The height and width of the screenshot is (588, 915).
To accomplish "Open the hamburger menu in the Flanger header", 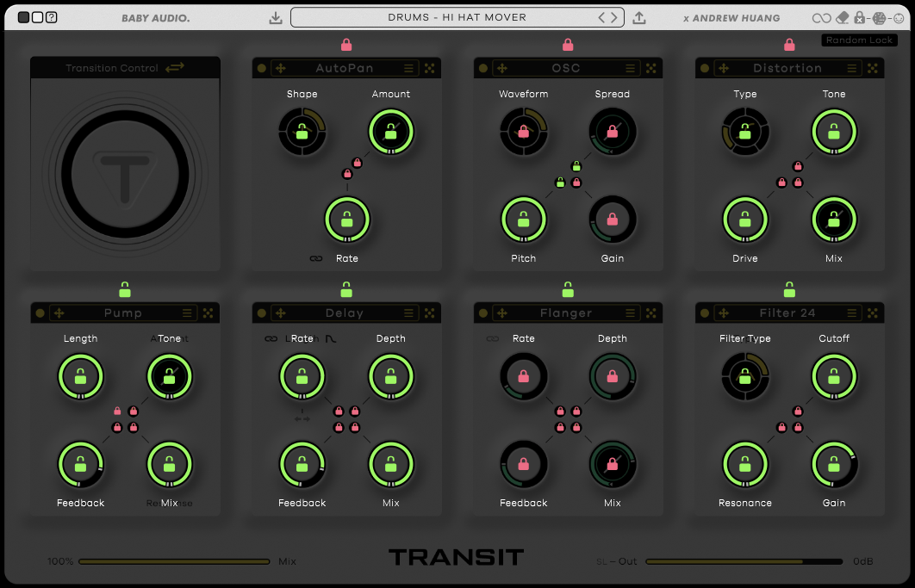I will click(x=632, y=313).
